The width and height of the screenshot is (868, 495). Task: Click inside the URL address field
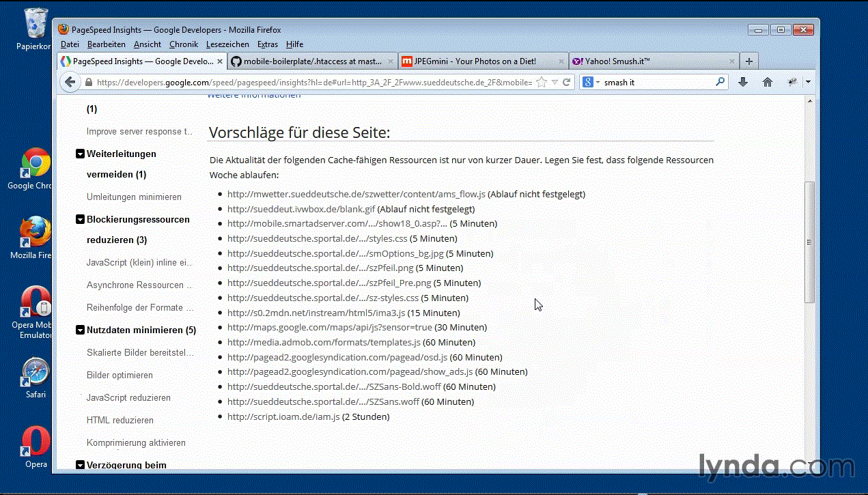click(314, 82)
